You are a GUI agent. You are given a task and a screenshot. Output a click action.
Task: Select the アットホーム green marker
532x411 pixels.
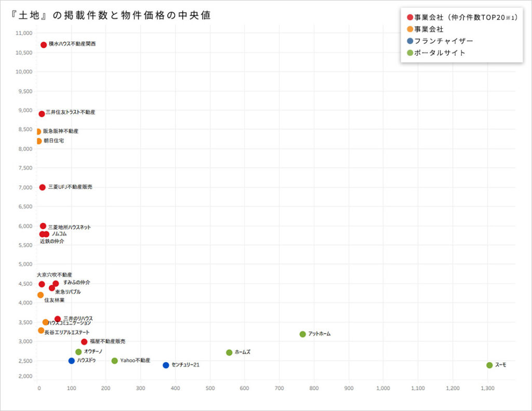(x=303, y=334)
